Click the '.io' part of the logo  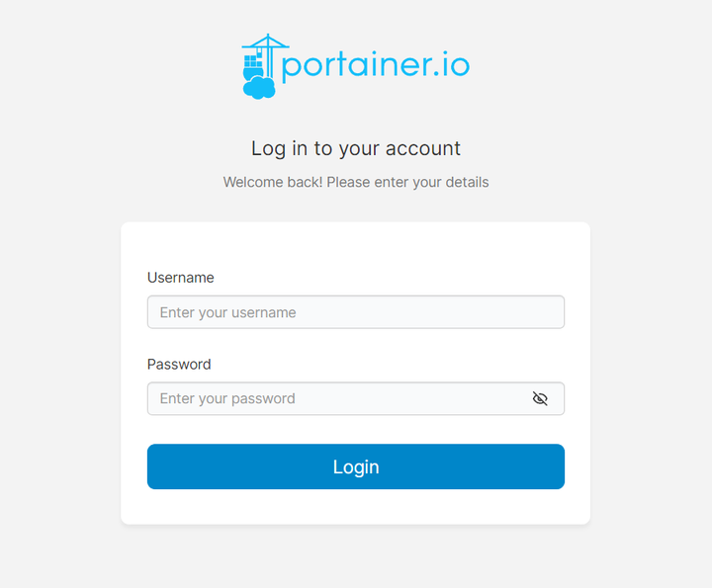452,65
